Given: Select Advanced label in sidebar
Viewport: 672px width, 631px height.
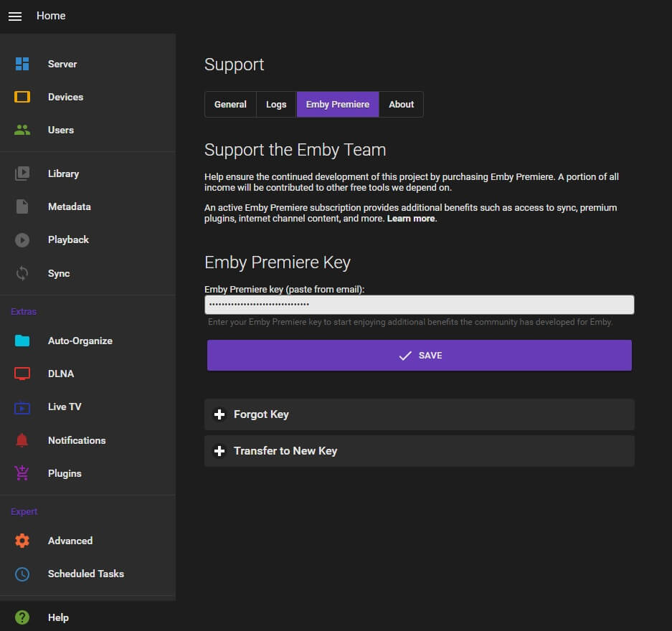Looking at the screenshot, I should point(70,541).
